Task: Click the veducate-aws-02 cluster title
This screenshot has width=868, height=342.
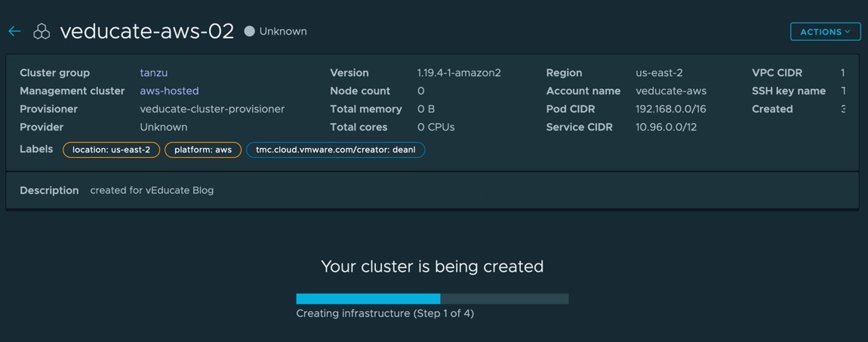Action: point(147,32)
